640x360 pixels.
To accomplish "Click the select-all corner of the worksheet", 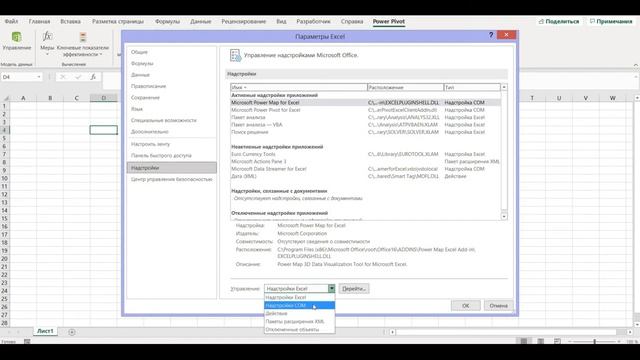I will pyautogui.click(x=5, y=98).
